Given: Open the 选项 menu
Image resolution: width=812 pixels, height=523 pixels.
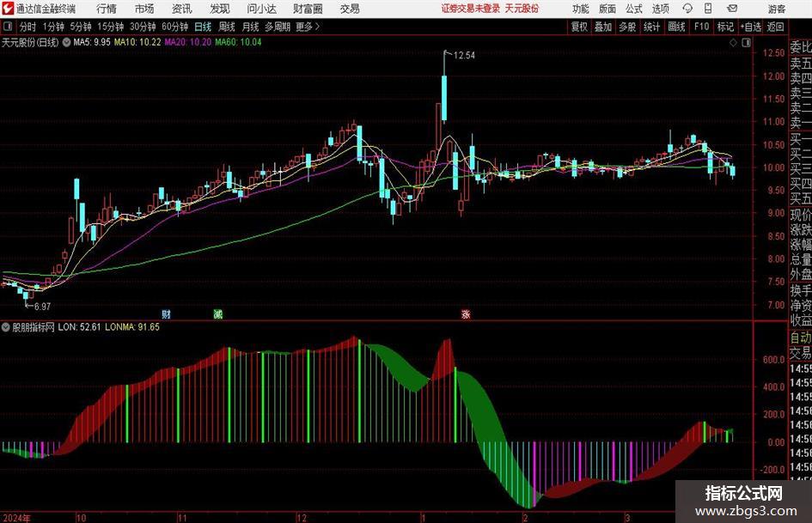Looking at the screenshot, I should point(660,9).
